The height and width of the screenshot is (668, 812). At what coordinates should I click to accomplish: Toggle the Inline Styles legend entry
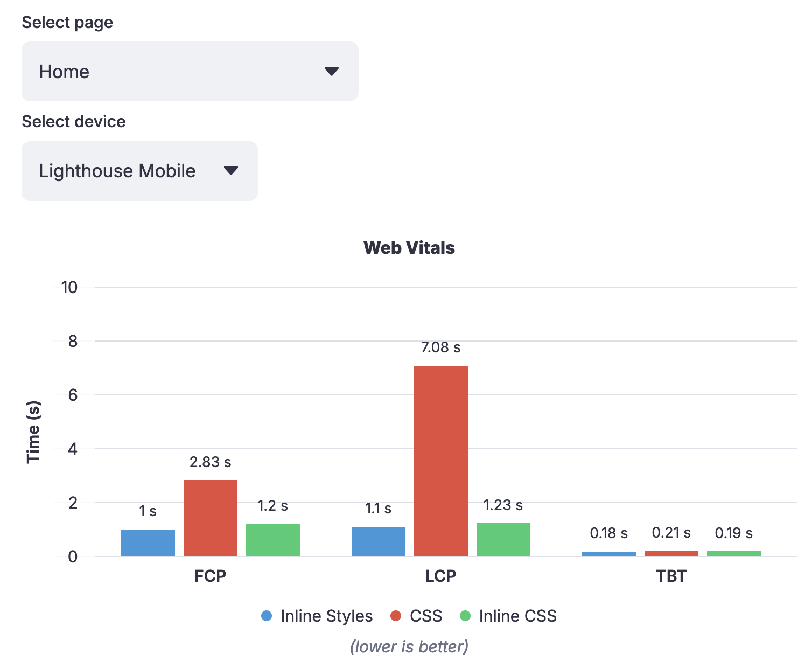317,616
